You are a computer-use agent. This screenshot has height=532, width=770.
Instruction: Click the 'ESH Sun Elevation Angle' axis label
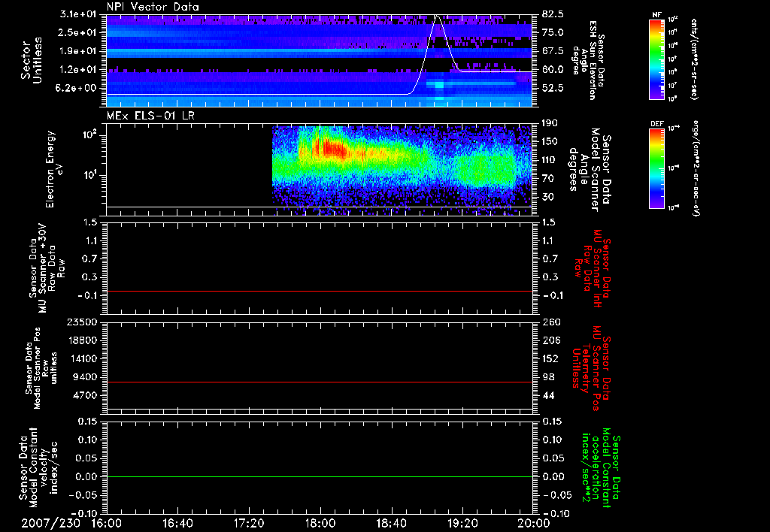click(x=588, y=60)
